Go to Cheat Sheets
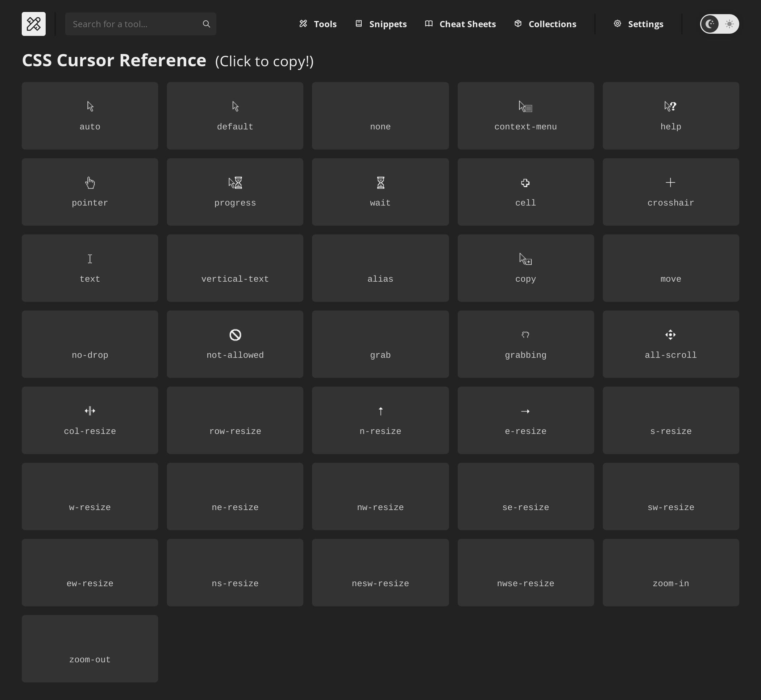The height and width of the screenshot is (700, 761). (460, 24)
